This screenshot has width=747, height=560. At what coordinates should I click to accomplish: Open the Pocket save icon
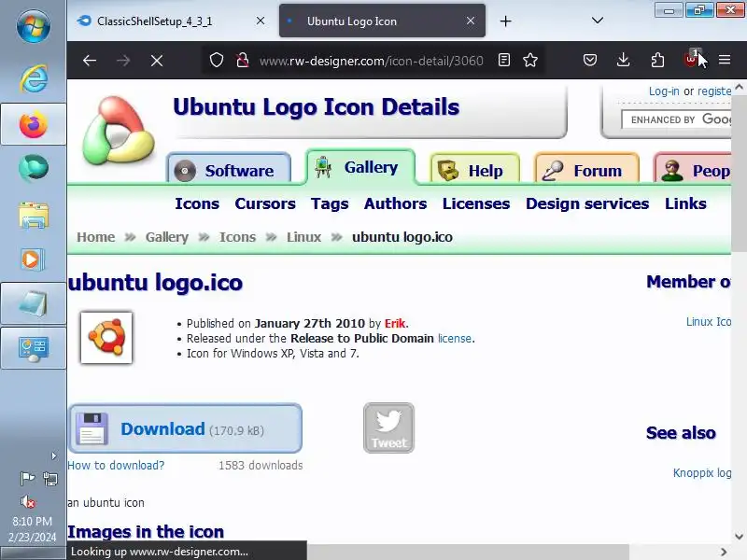pyautogui.click(x=590, y=60)
